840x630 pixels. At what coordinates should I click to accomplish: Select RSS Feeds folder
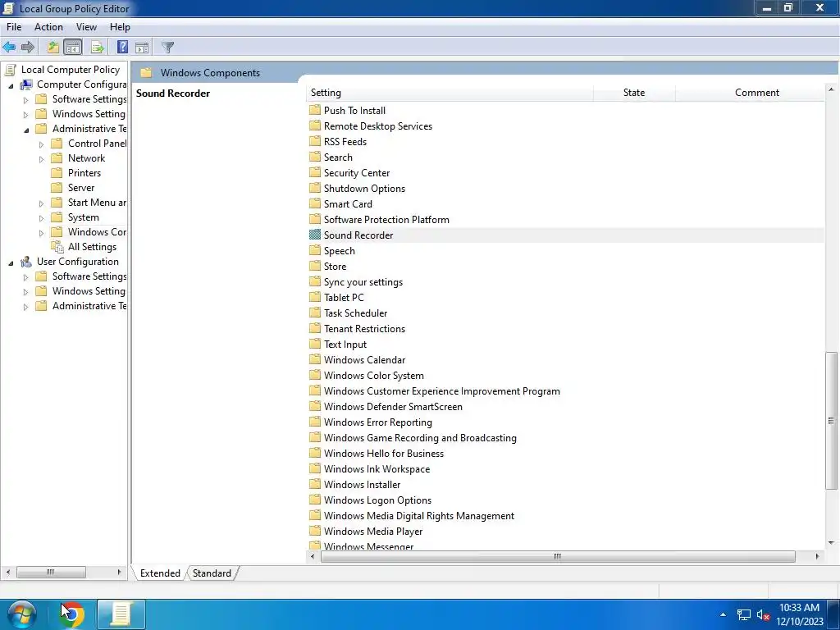click(345, 141)
